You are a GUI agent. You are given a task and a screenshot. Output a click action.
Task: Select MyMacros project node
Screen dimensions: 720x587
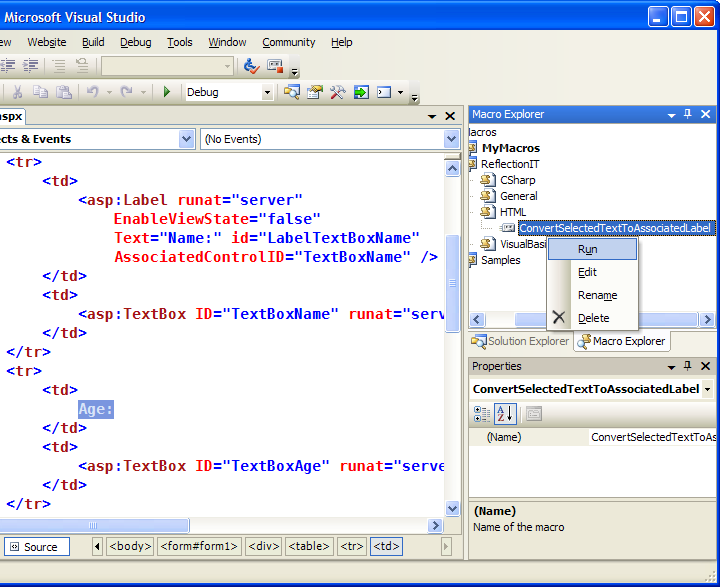tap(511, 148)
